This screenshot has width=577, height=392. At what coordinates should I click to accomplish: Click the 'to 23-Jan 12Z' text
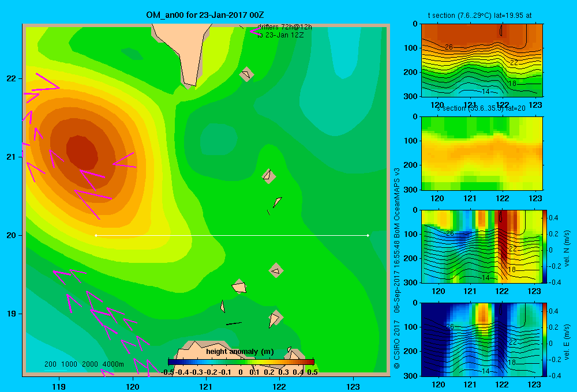(280, 35)
